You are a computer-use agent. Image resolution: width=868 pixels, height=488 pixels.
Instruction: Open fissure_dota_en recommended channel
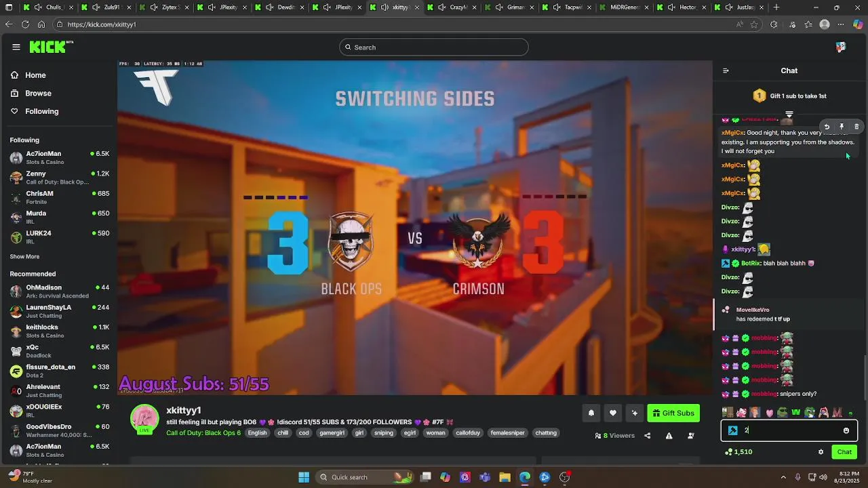[x=59, y=371]
